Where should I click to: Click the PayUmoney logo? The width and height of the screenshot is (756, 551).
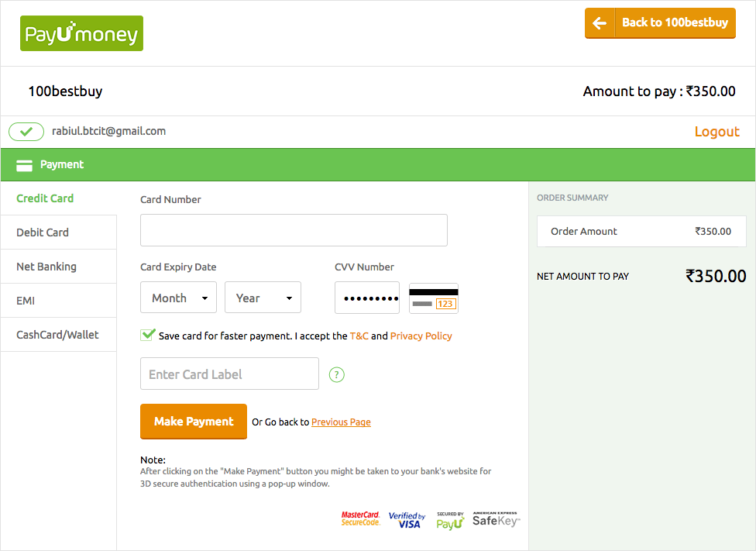tap(81, 33)
